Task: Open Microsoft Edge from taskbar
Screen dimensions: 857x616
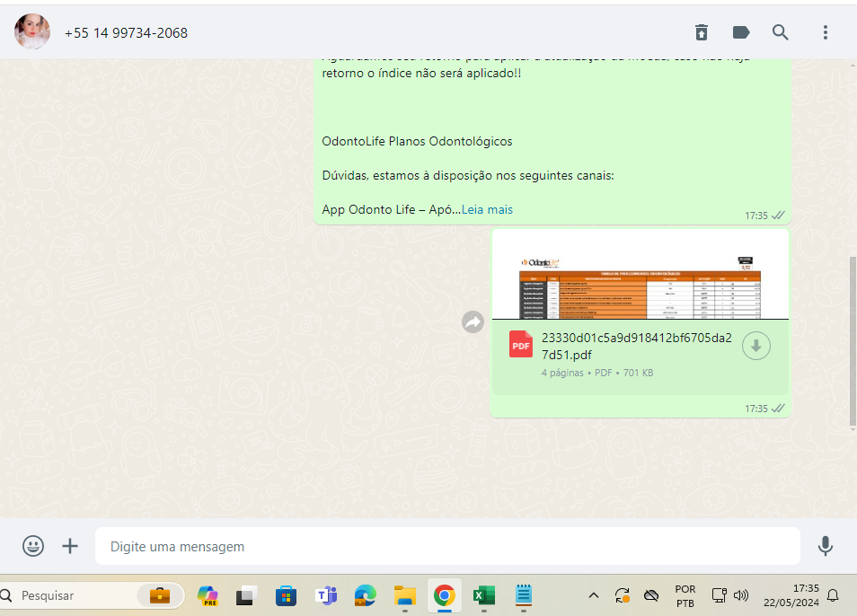Action: click(x=365, y=595)
